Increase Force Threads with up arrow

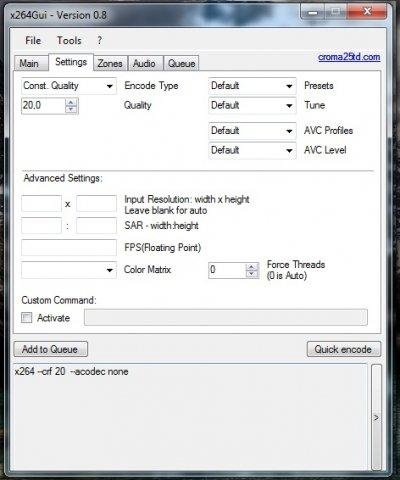point(252,267)
